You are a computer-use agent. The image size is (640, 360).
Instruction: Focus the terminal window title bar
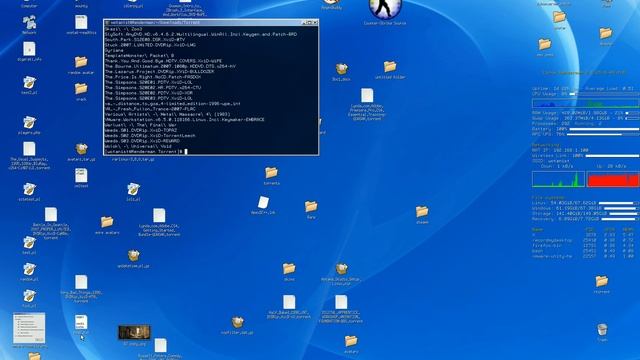[x=211, y=22]
